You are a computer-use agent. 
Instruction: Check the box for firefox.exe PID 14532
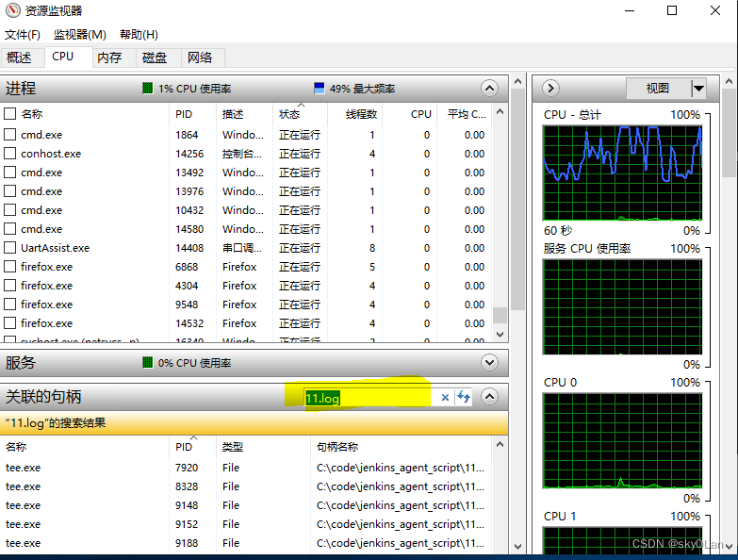(x=9, y=322)
